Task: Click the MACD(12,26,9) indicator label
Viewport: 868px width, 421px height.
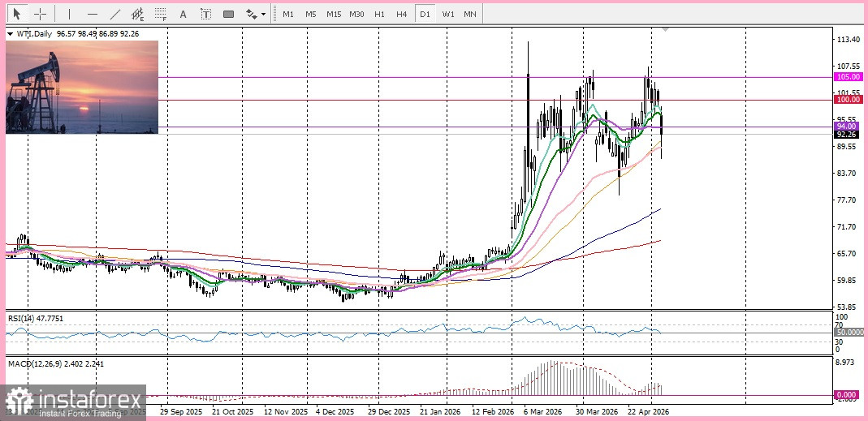Action: click(55, 363)
